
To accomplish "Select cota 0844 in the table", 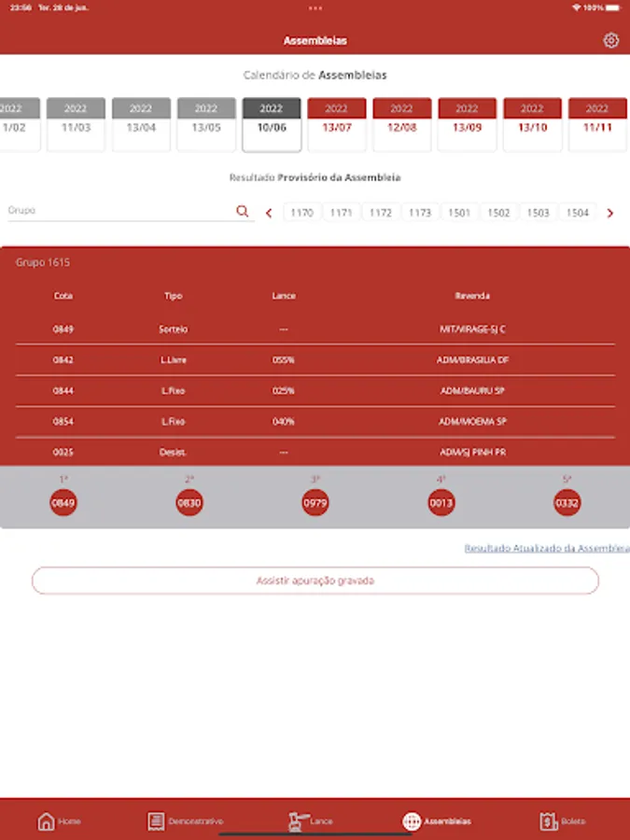I will pos(63,390).
